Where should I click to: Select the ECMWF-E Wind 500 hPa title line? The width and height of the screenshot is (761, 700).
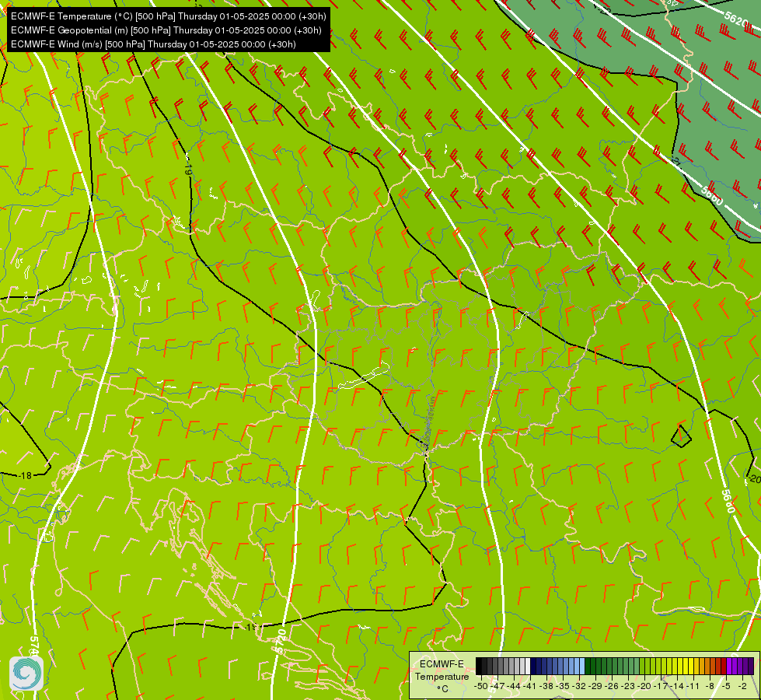[153, 44]
